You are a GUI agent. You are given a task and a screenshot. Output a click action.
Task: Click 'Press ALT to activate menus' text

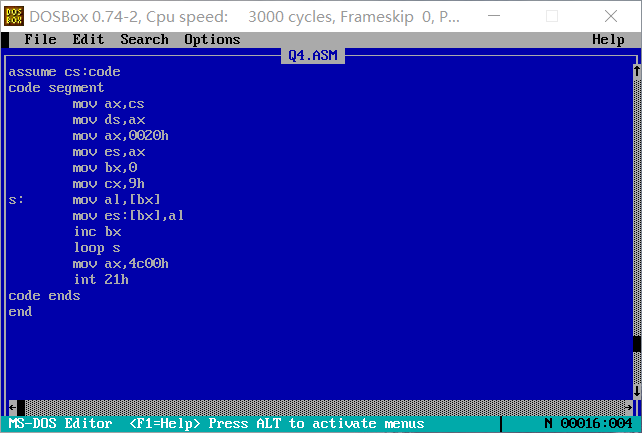click(316, 423)
